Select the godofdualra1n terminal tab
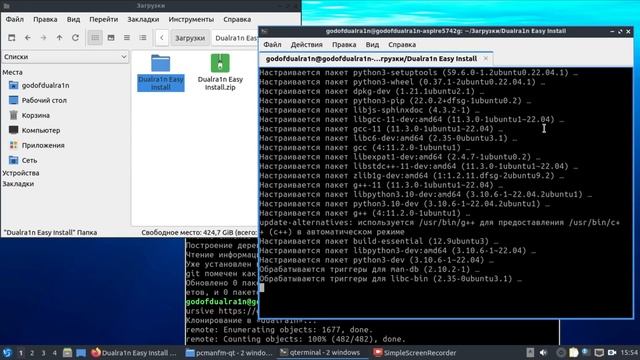The image size is (640, 360). click(371, 59)
